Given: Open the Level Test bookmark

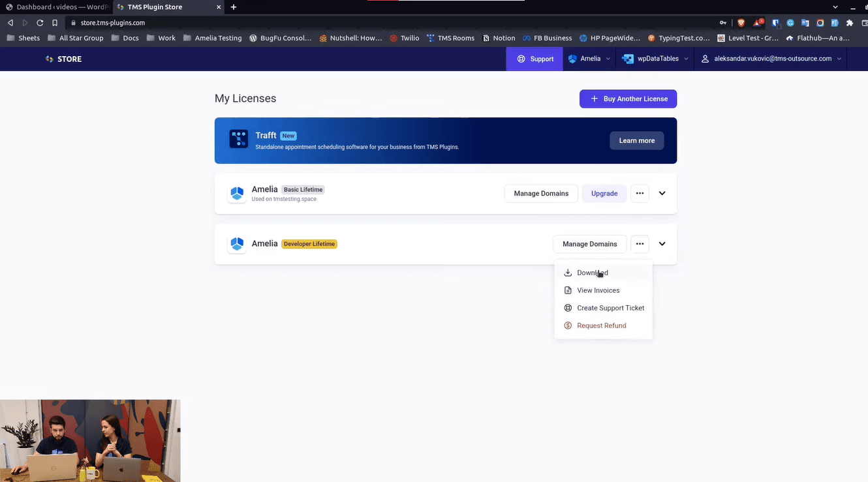Looking at the screenshot, I should pyautogui.click(x=747, y=38).
